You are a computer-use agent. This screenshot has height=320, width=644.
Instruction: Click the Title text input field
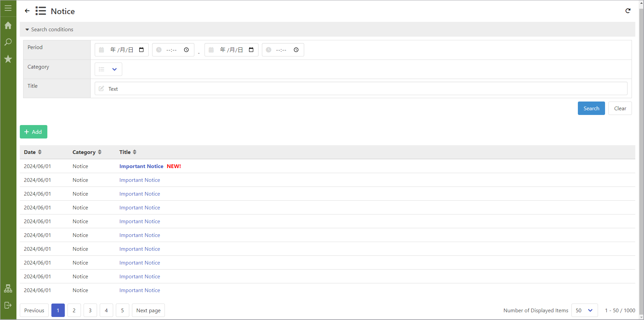tap(361, 89)
